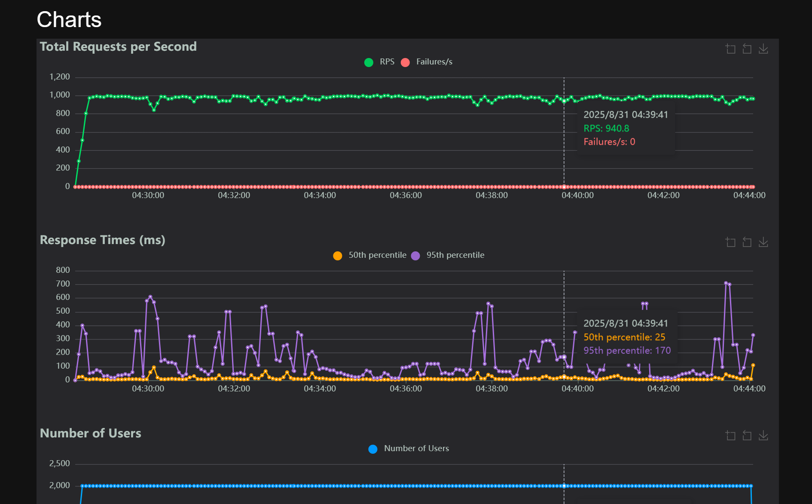The height and width of the screenshot is (504, 812).
Task: Reset zoom on Total Requests per Second chart
Action: pyautogui.click(x=747, y=49)
